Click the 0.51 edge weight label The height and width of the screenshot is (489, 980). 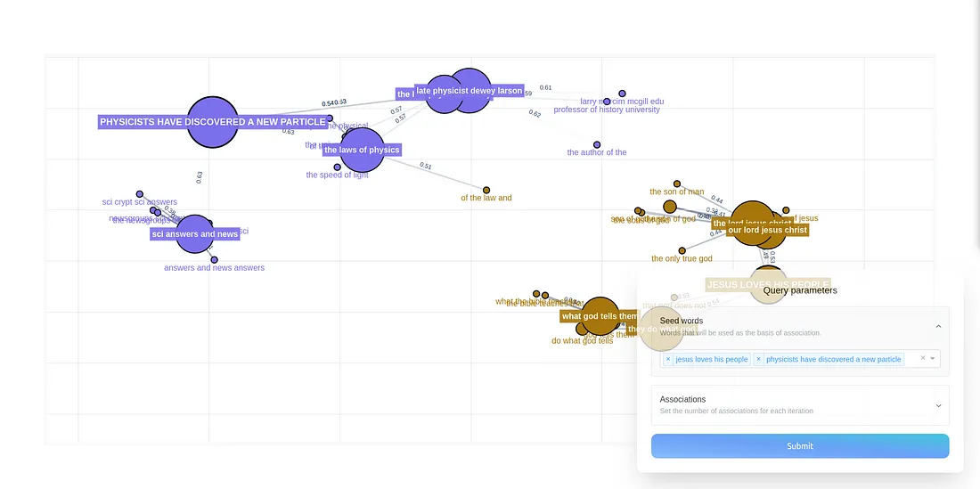(426, 167)
